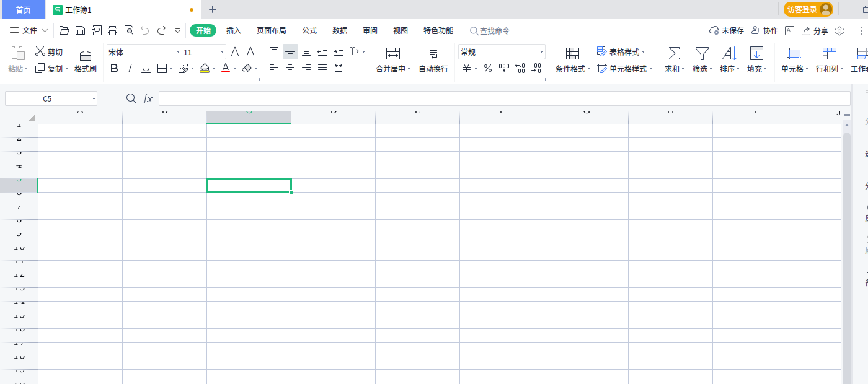Toggle Bold formatting
Image resolution: width=868 pixels, height=384 pixels.
tap(114, 68)
